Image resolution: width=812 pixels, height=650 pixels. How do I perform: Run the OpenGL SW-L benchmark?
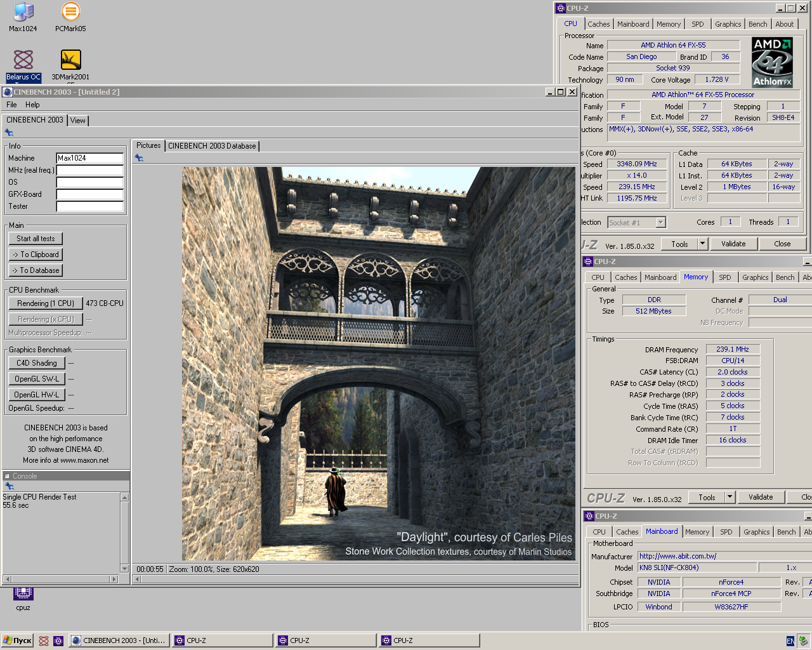click(x=37, y=379)
